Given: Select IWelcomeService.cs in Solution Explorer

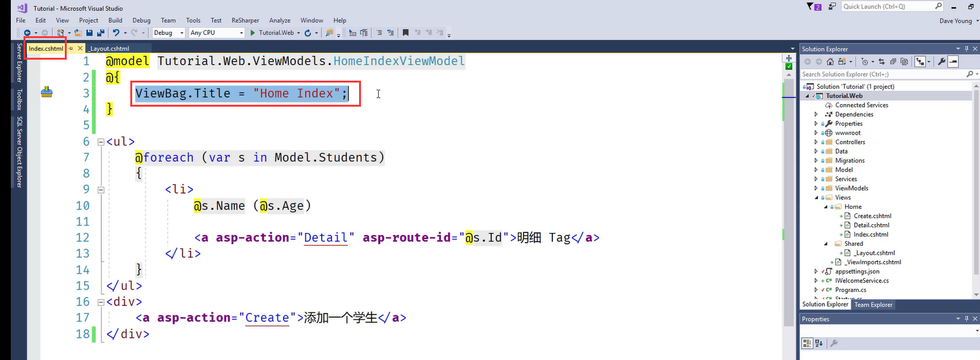Looking at the screenshot, I should tap(862, 280).
